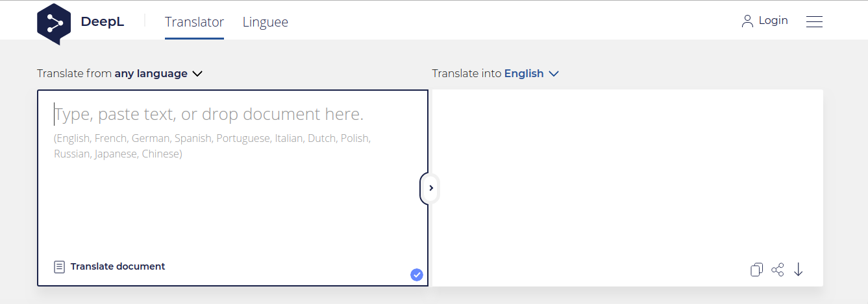
Task: Copy translation with the copy icon
Action: 756,270
